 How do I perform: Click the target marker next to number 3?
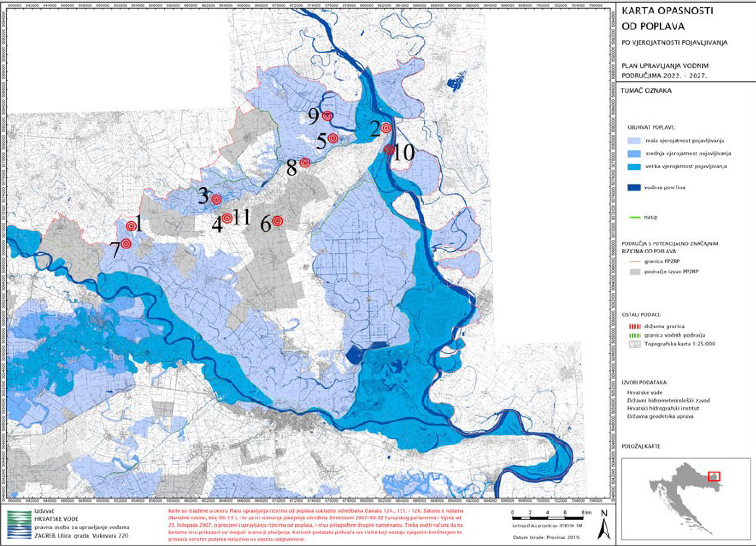pos(216,199)
